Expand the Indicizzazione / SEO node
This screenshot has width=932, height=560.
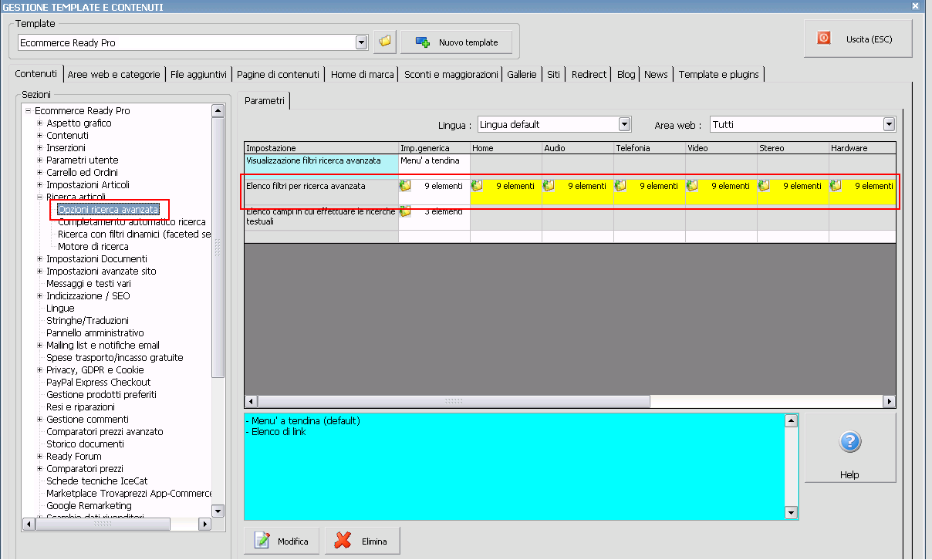39,296
